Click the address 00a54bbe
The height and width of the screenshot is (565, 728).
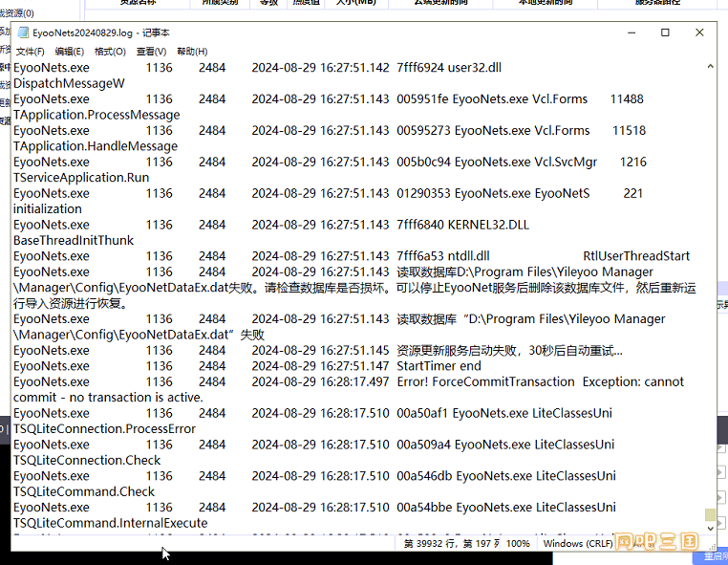(x=424, y=508)
